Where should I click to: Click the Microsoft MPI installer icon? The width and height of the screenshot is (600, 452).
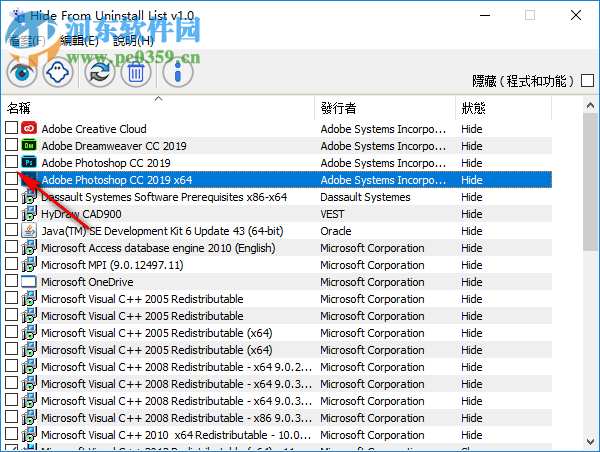[29, 264]
